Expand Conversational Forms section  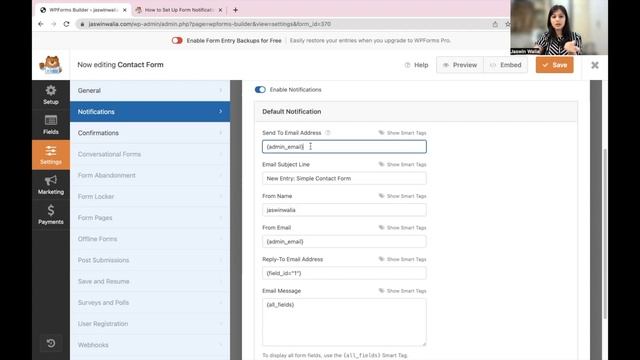(150, 154)
